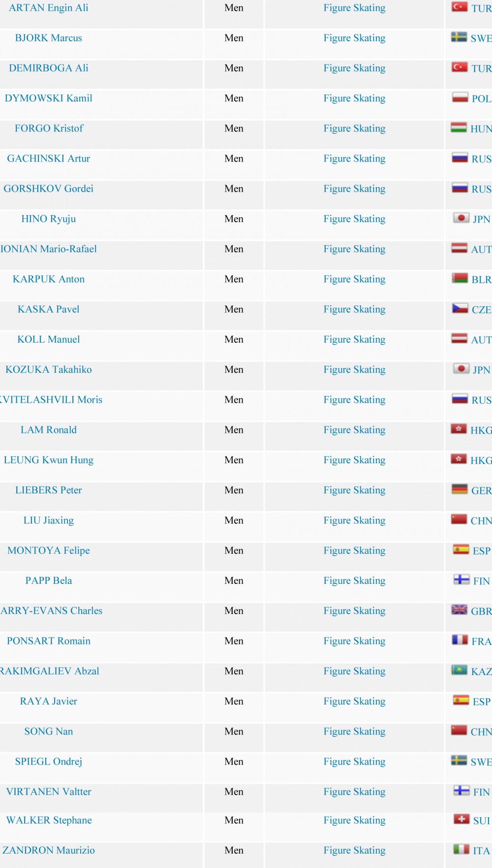Open the MONTOYA Felipe profile link

point(49,550)
